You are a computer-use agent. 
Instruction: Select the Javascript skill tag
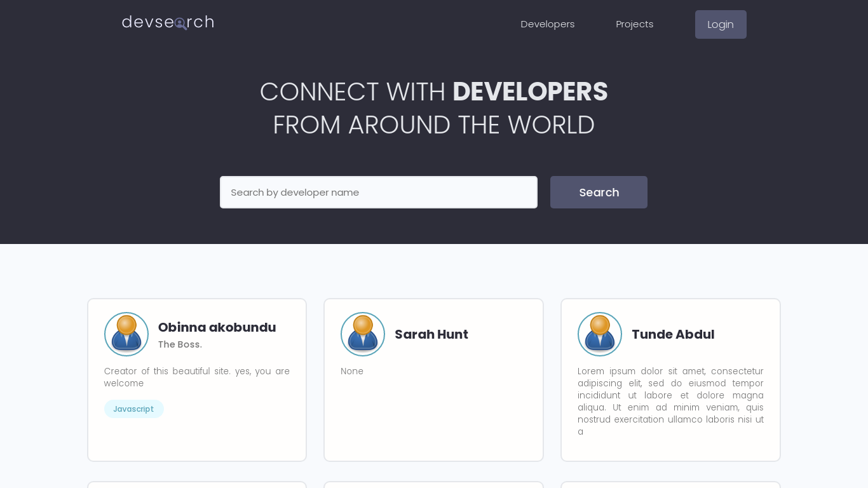coord(133,409)
